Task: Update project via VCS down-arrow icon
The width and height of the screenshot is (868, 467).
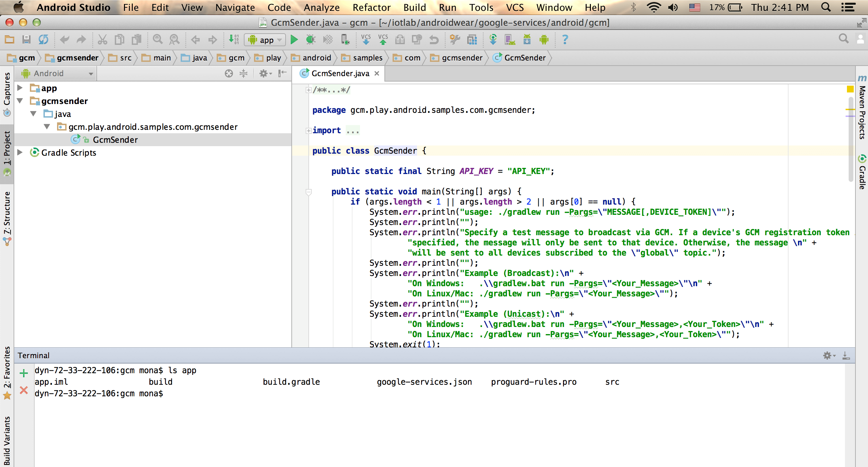Action: click(366, 39)
